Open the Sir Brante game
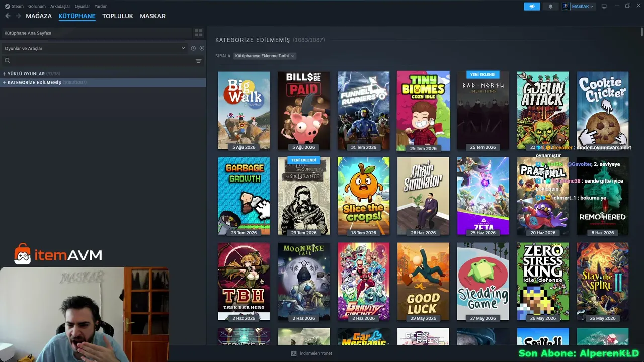 tap(303, 196)
